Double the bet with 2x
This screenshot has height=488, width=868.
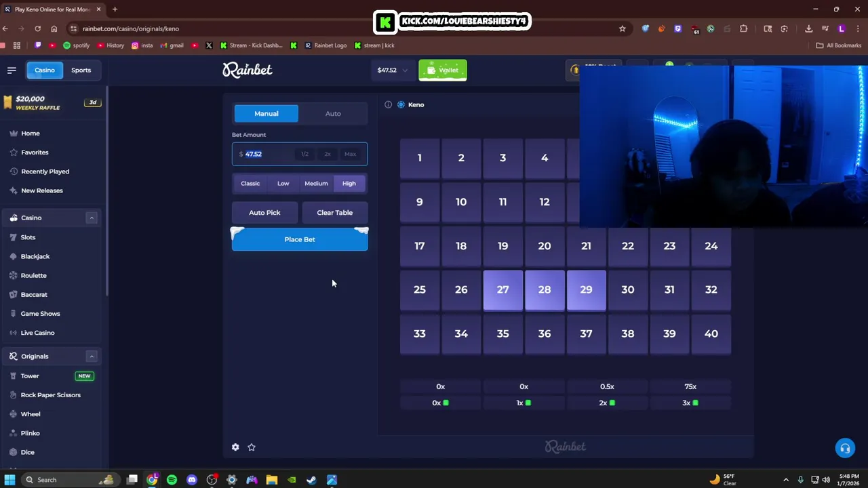click(x=328, y=154)
